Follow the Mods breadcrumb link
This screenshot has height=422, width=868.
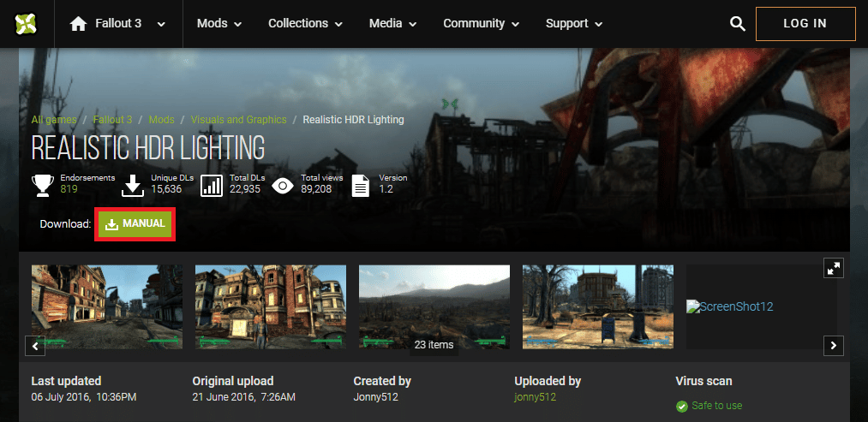(x=161, y=120)
